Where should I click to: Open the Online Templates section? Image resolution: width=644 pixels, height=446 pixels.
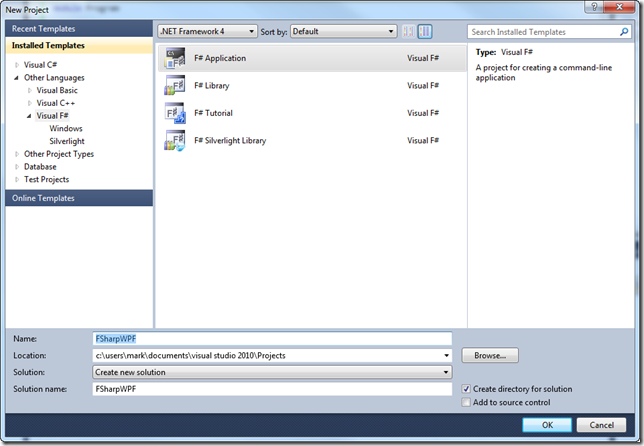pyautogui.click(x=79, y=198)
